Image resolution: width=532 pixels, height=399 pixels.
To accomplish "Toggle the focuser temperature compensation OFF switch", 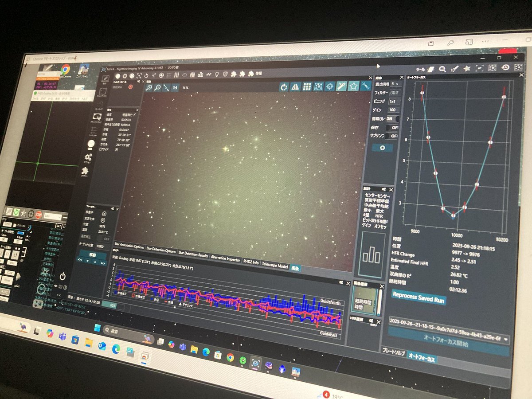I will pyautogui.click(x=105, y=239).
